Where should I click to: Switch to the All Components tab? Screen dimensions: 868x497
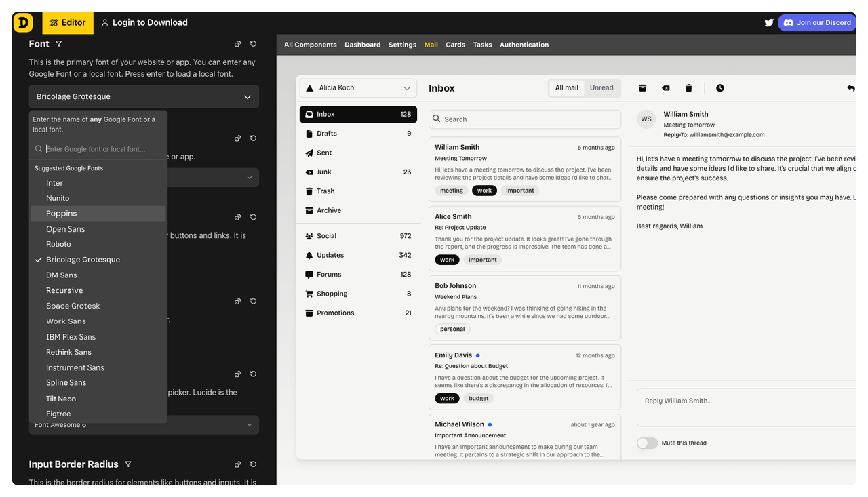(x=311, y=45)
